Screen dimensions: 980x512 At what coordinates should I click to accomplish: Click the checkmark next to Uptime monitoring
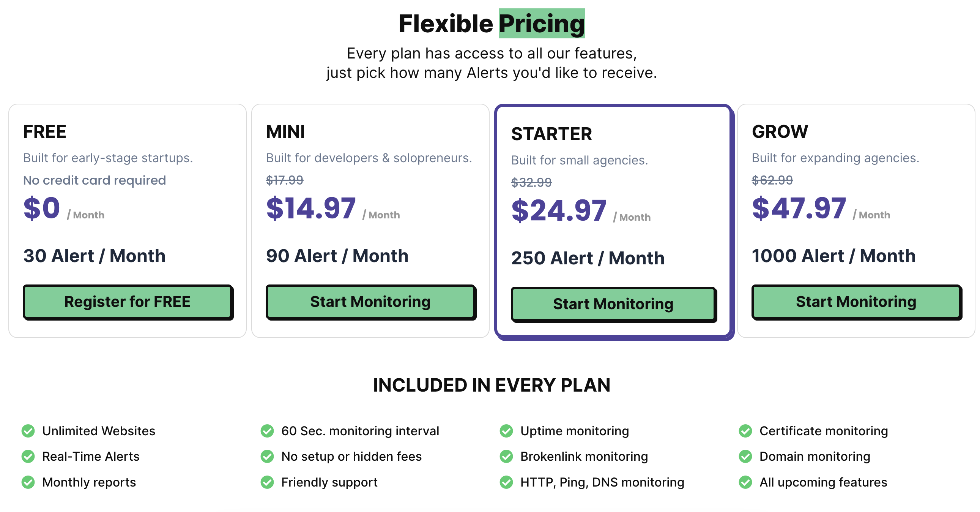(x=506, y=431)
